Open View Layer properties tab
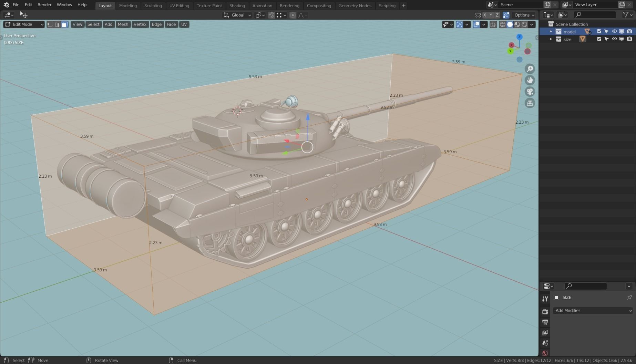The image size is (636, 364). coord(545,333)
